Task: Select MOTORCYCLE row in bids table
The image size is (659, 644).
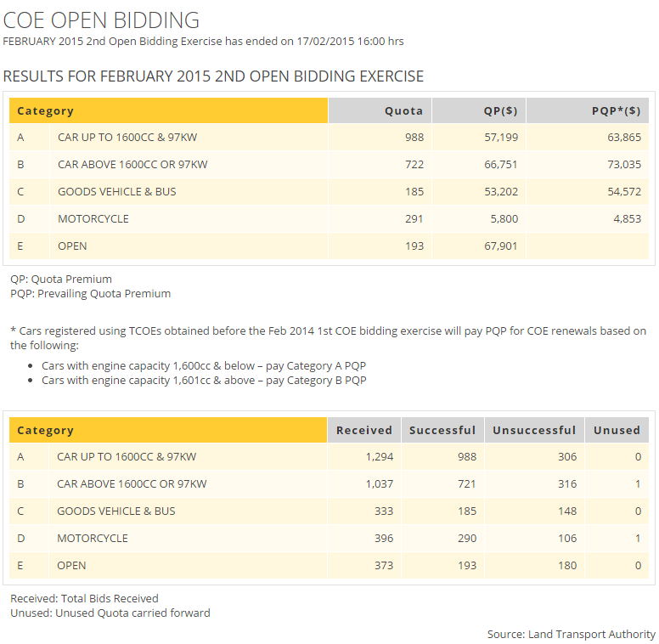Action: click(329, 539)
